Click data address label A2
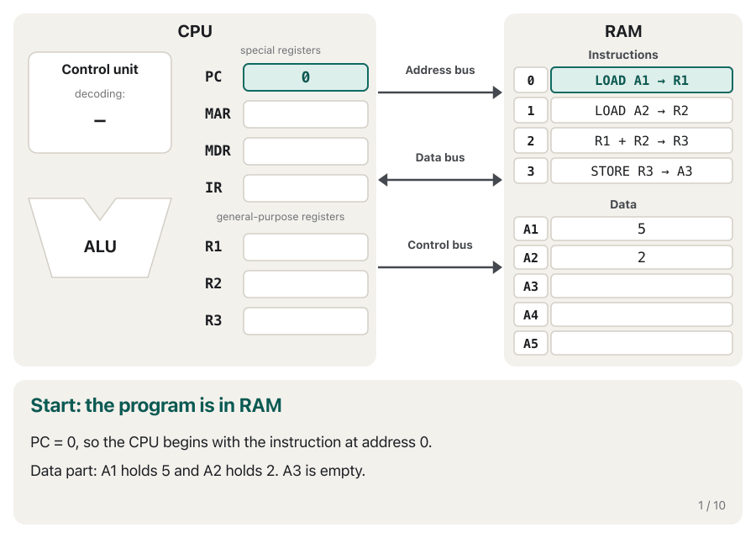 pos(530,257)
